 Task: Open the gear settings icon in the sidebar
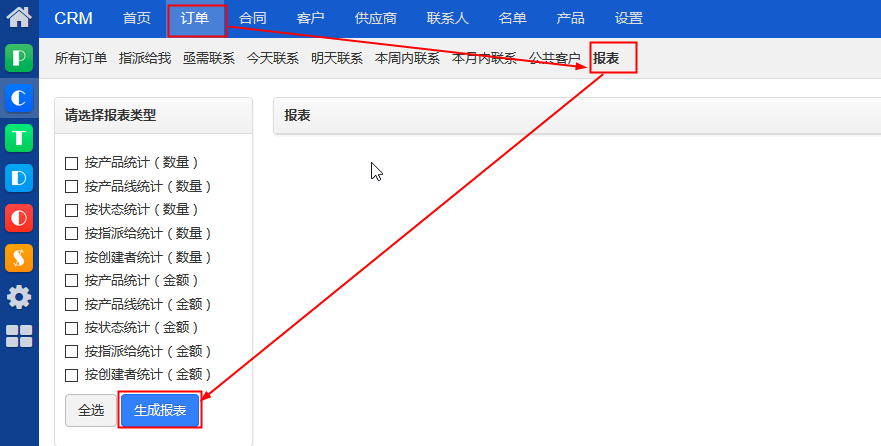[x=19, y=297]
